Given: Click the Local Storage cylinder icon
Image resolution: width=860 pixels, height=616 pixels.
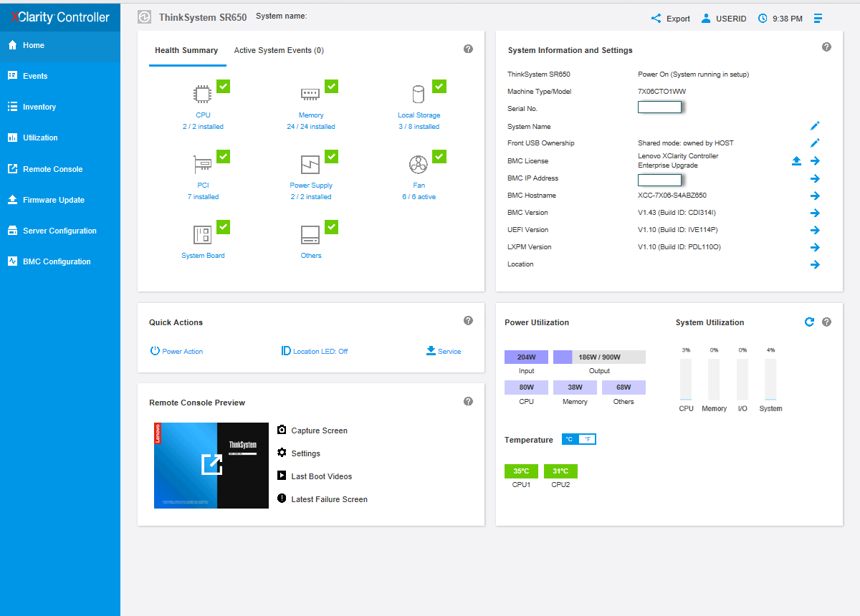Looking at the screenshot, I should pos(419,95).
